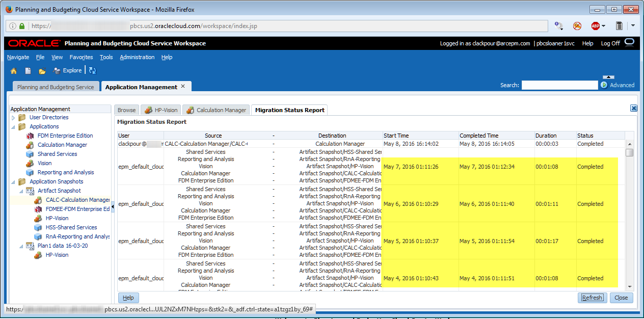Select RnA-Reporting and Analysis snapshot item
Image resolution: width=644 pixels, height=319 pixels.
pyautogui.click(x=78, y=236)
